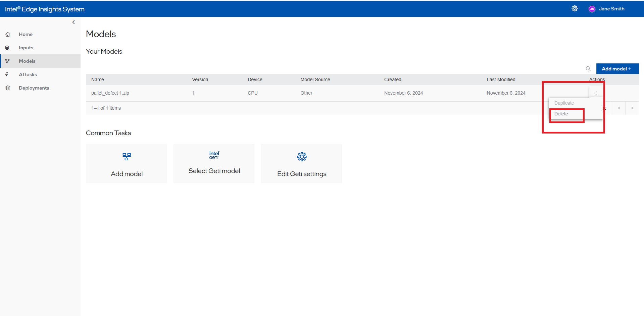Image resolution: width=644 pixels, height=316 pixels.
Task: Click the AI tasks lightning icon
Action: click(7, 74)
